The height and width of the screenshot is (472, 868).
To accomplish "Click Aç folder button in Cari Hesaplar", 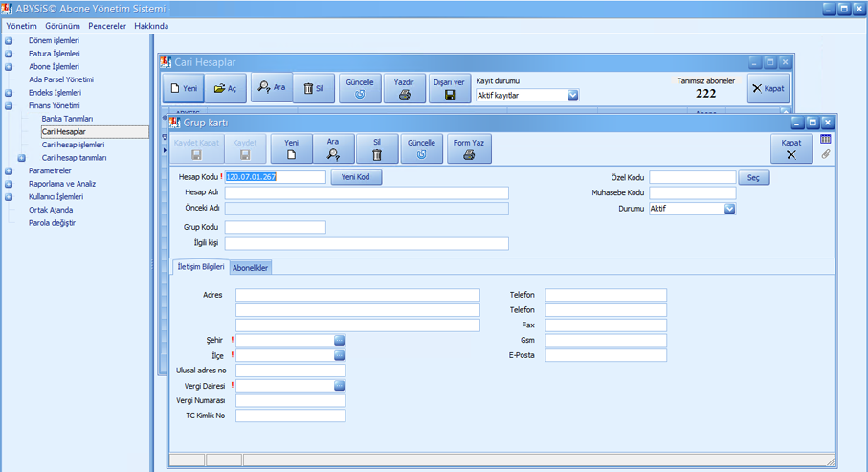I will point(225,88).
